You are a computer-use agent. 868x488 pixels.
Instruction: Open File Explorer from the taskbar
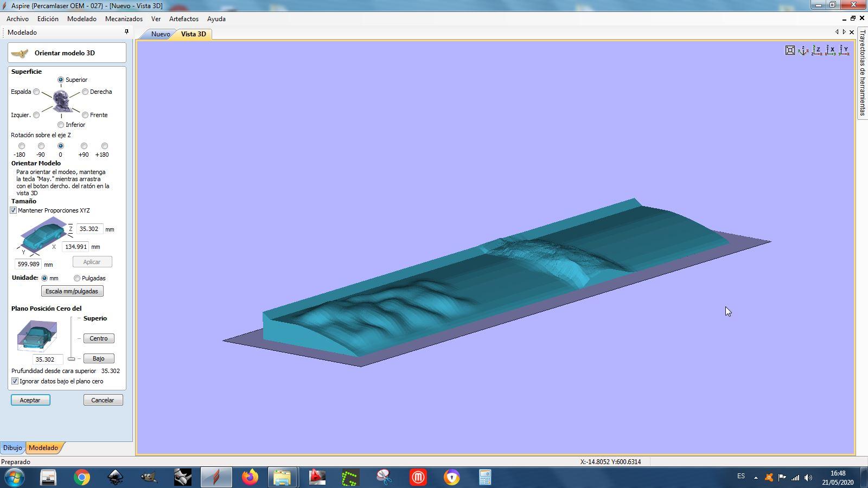tap(282, 478)
